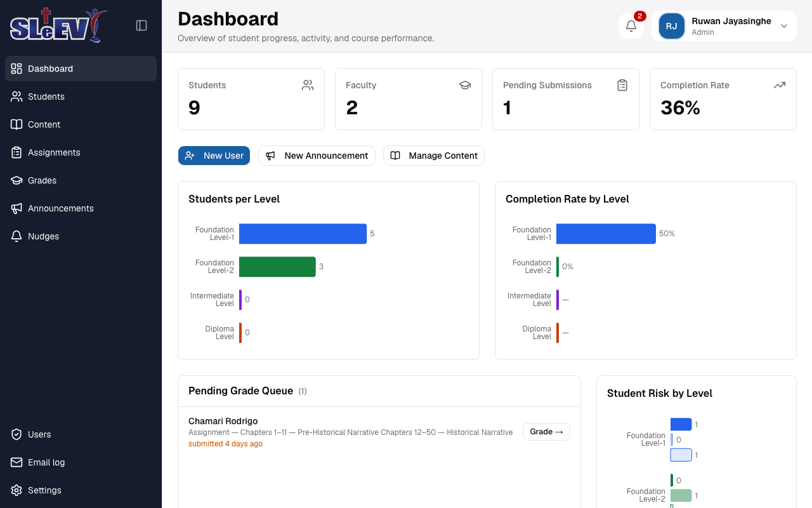
Task: Click the 36% completion rate value
Action: [x=680, y=108]
